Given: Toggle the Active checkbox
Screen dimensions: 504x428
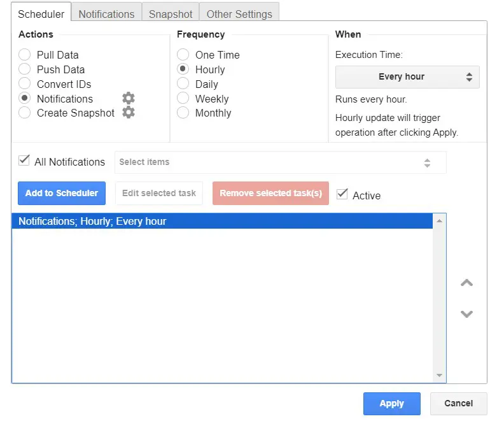Looking at the screenshot, I should click(x=342, y=194).
